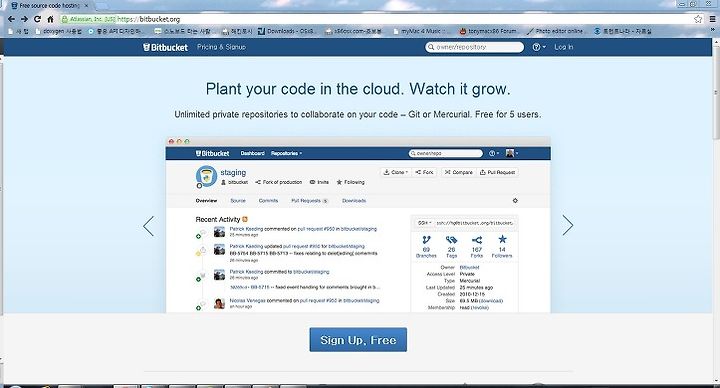Image resolution: width=720 pixels, height=388 pixels.
Task: Bookmark this page with the star icon
Action: pyautogui.click(x=698, y=19)
